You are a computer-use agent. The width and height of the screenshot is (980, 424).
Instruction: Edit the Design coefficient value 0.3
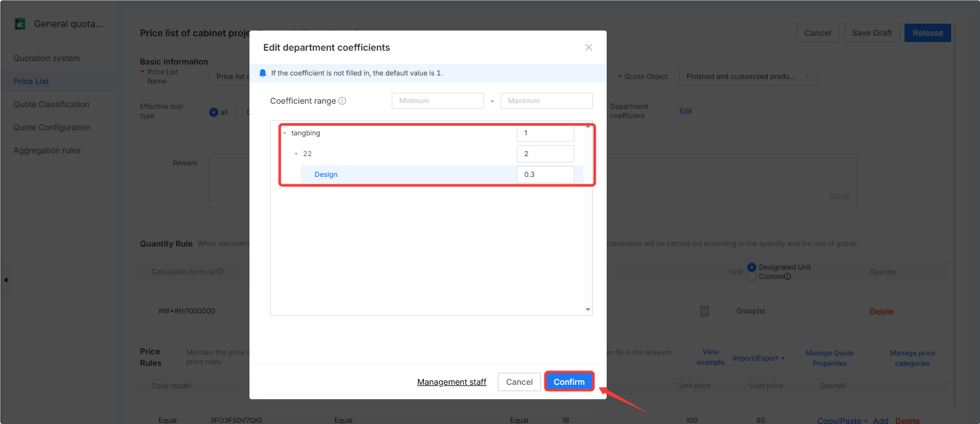[x=546, y=175]
